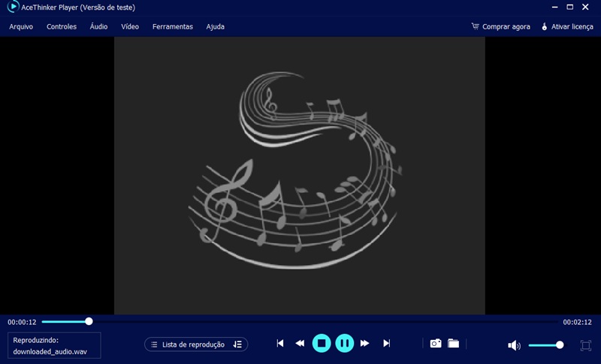The height and width of the screenshot is (364, 601).
Task: Click the playback progress slider handle
Action: point(89,321)
